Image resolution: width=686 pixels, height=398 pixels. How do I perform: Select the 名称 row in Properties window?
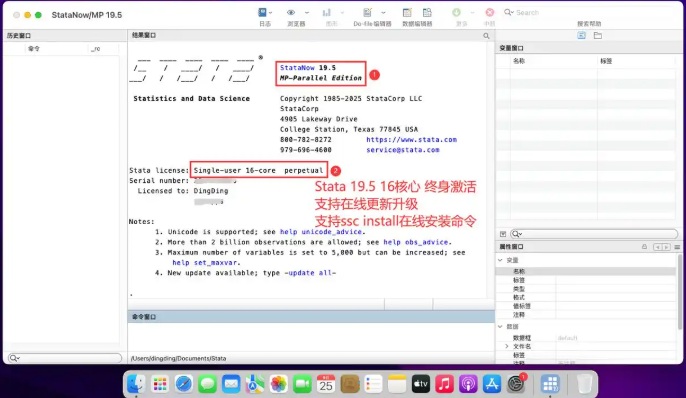point(586,272)
